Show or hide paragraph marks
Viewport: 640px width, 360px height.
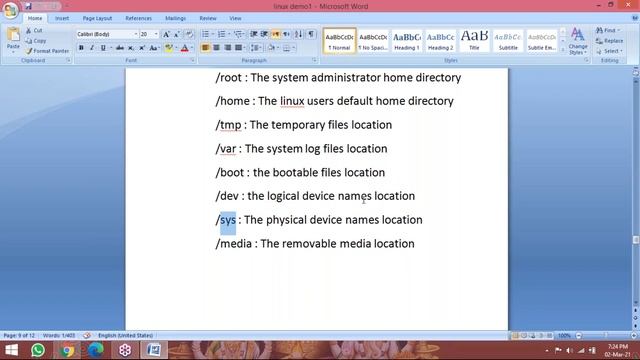311,34
